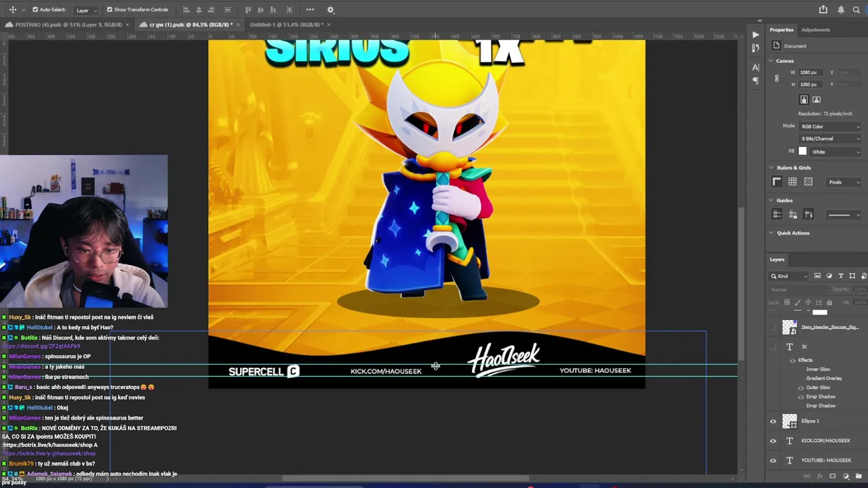The width and height of the screenshot is (868, 488).
Task: Toggle show guides icon
Action: (777, 215)
